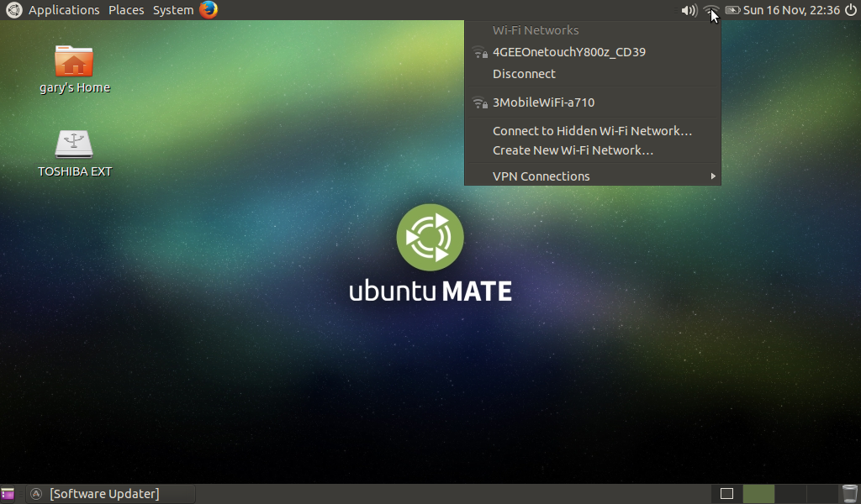Open the Applications menu
The image size is (861, 504).
[64, 10]
